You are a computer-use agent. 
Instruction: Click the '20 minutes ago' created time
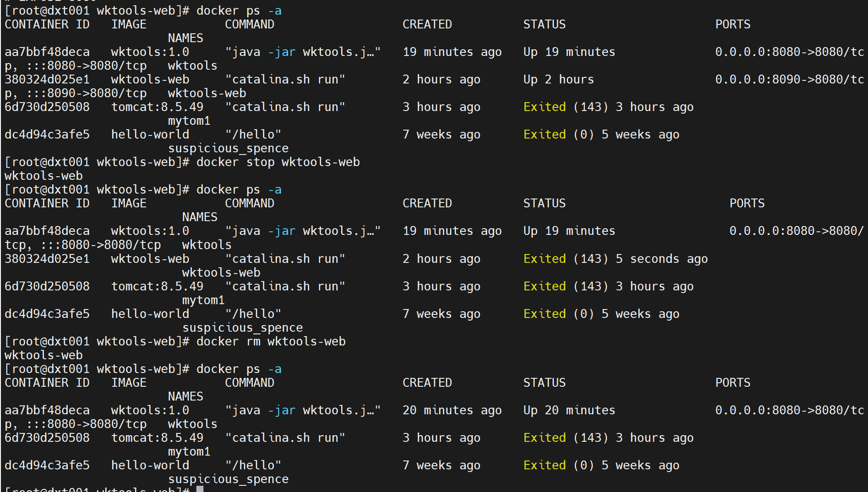[451, 410]
